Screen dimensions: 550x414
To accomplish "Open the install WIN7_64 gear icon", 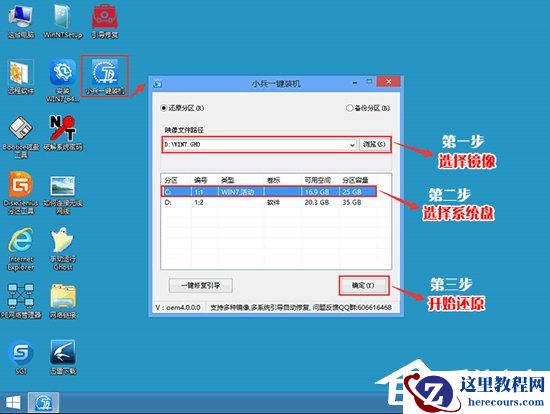I will (63, 81).
